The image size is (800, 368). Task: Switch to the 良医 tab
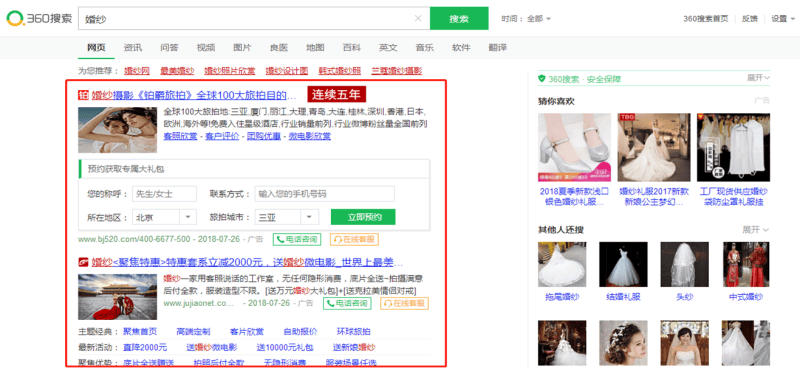point(279,47)
